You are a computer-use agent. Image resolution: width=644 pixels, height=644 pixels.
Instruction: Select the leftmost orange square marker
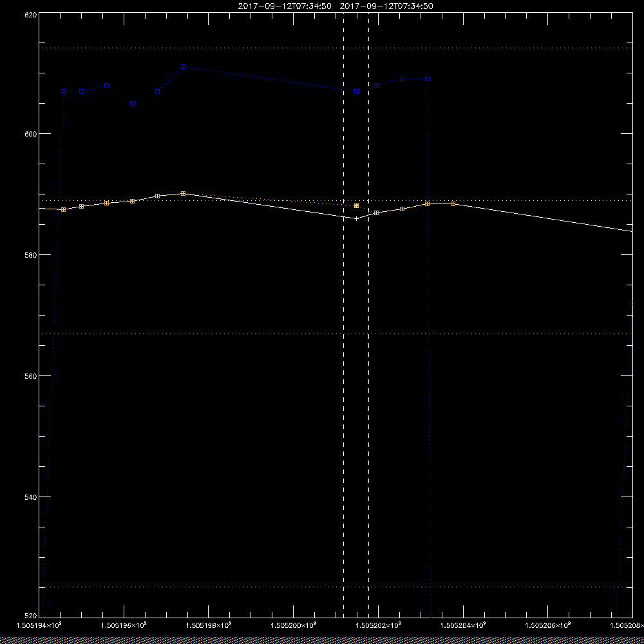pyautogui.click(x=63, y=209)
